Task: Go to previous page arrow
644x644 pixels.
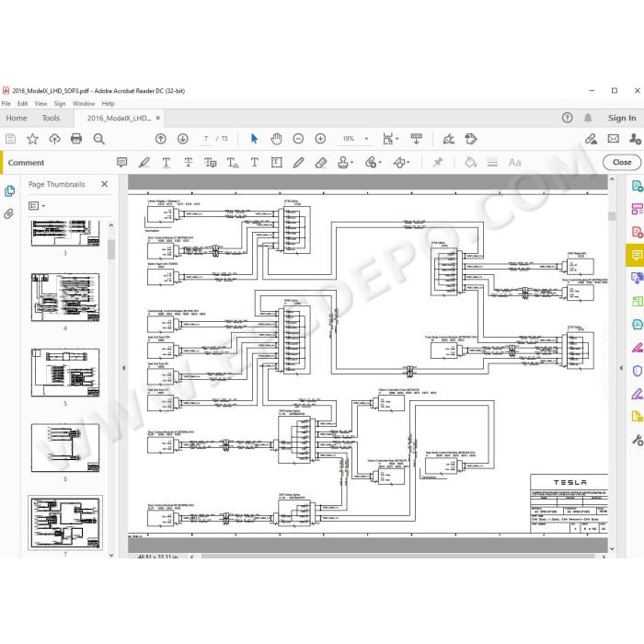Action: coord(161,139)
